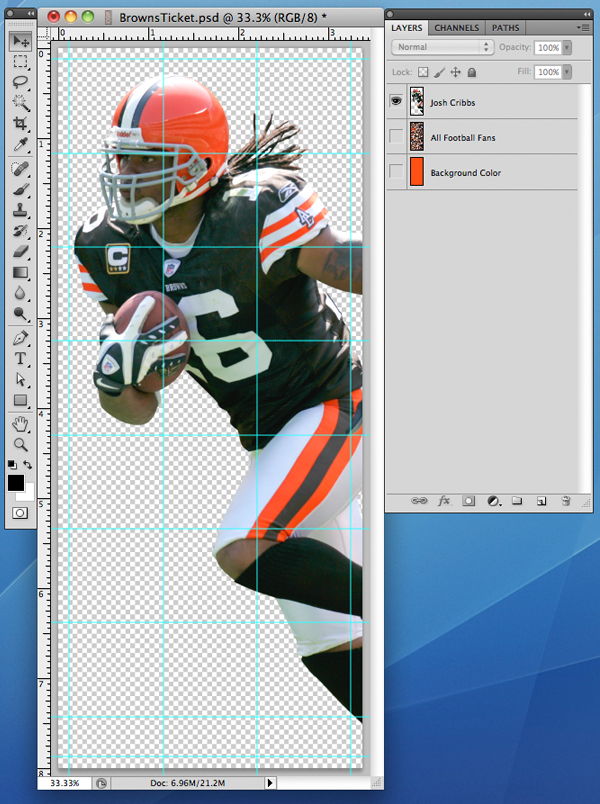Switch to the Layers tab
The height and width of the screenshot is (804, 600).
407,28
